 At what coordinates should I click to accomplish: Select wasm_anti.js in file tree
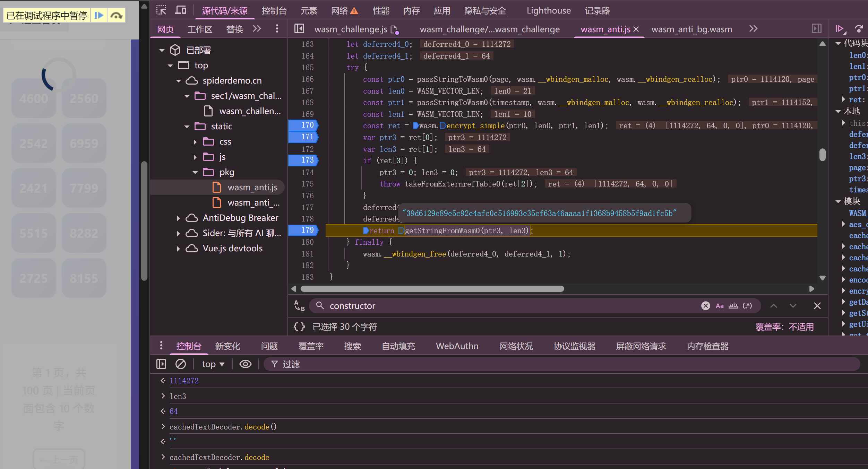[252, 188]
